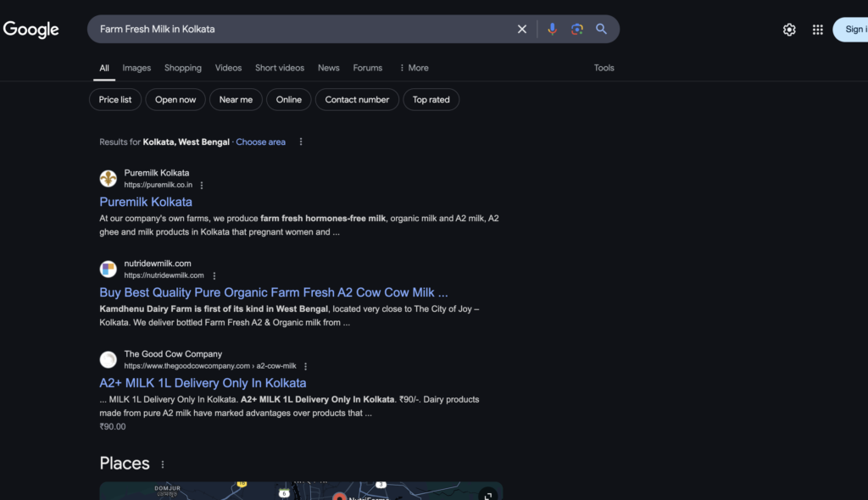Apply the Contact number filter chip

(357, 100)
